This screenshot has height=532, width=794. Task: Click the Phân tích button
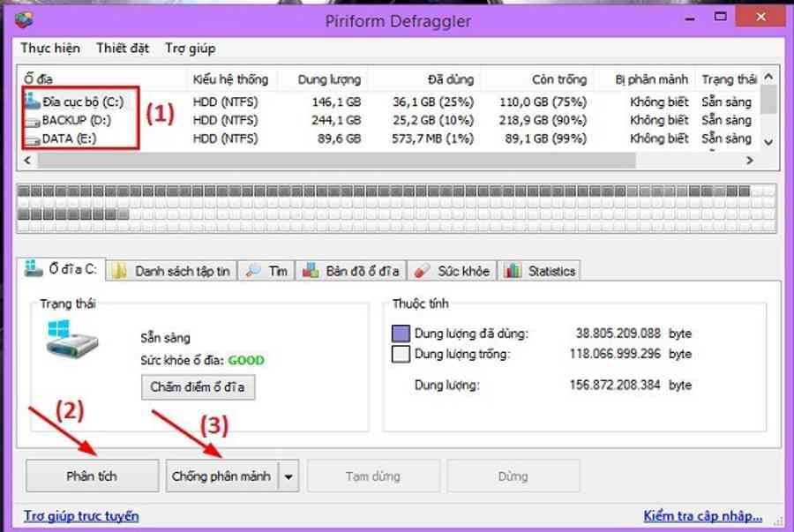pos(92,476)
